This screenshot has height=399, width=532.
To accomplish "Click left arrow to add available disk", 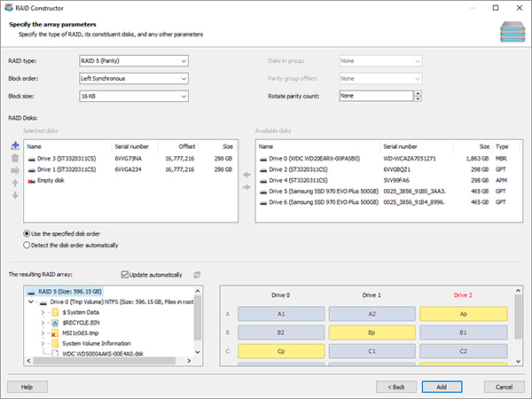I will point(246,175).
